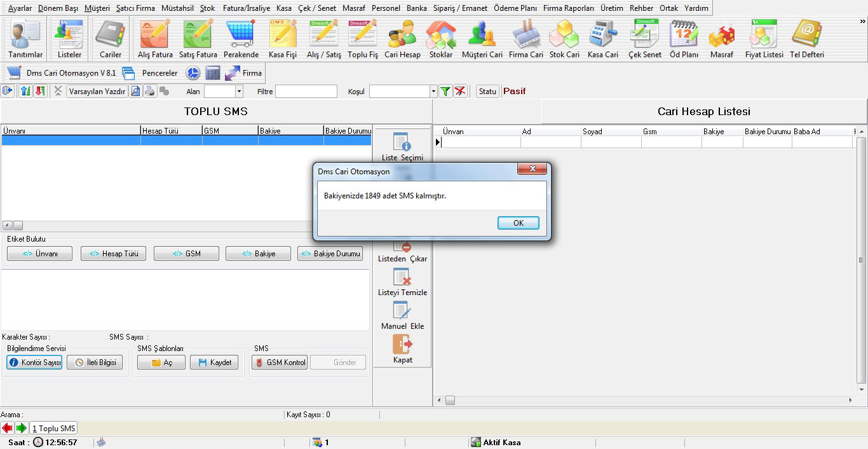Click the green filter funnel icon
Screen dimensions: 868x449
[x=445, y=92]
